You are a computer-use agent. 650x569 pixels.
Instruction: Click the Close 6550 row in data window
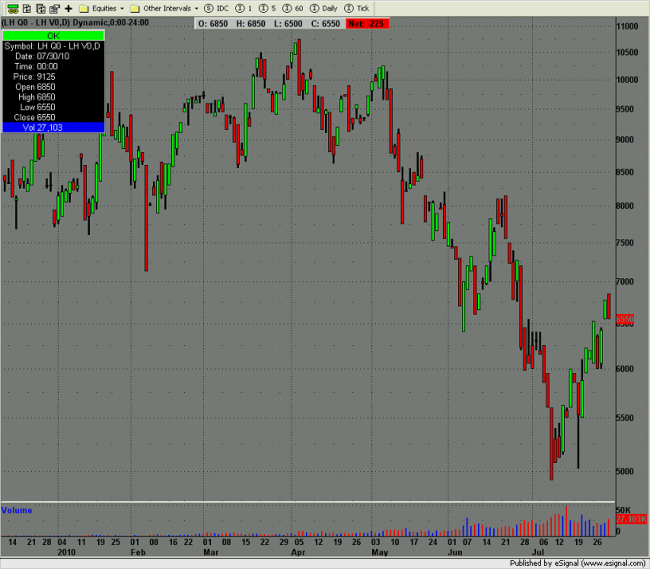pos(34,117)
